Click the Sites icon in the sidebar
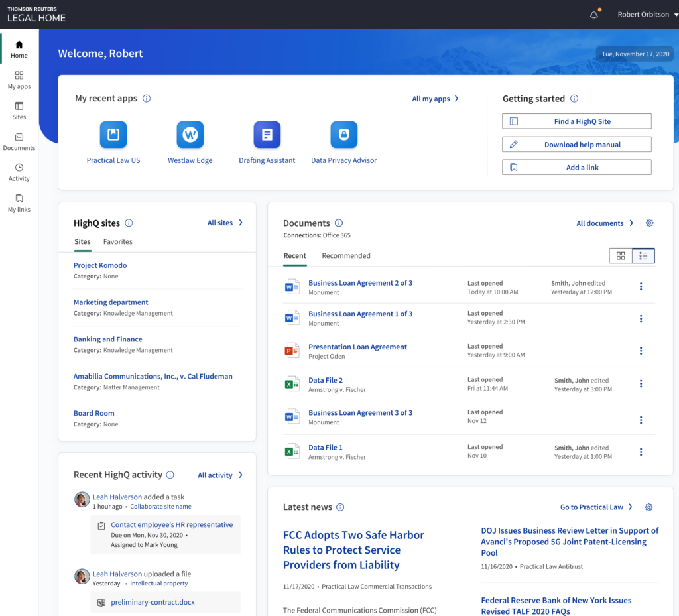The height and width of the screenshot is (616, 679). coord(19,110)
